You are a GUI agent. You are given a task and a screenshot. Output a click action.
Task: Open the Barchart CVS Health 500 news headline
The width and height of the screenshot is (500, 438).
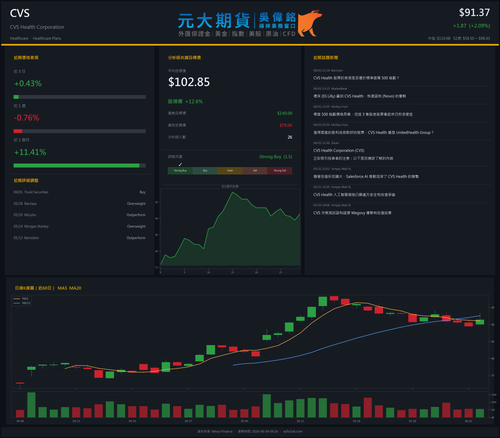(356, 78)
